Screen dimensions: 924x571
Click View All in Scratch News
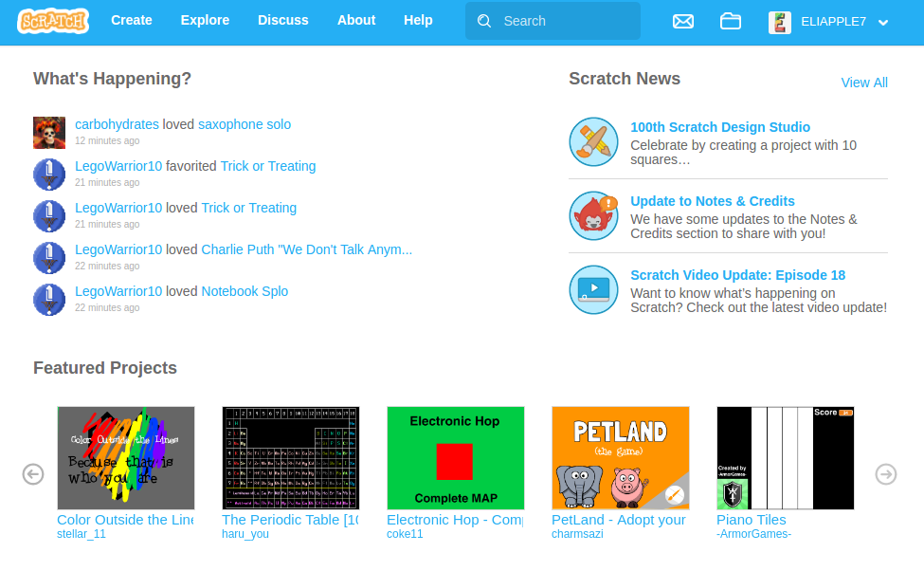pos(864,83)
